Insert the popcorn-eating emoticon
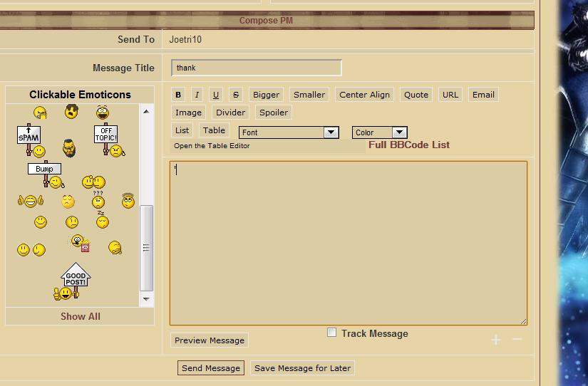Screen dimensions: 588x386 pyautogui.click(x=78, y=243)
